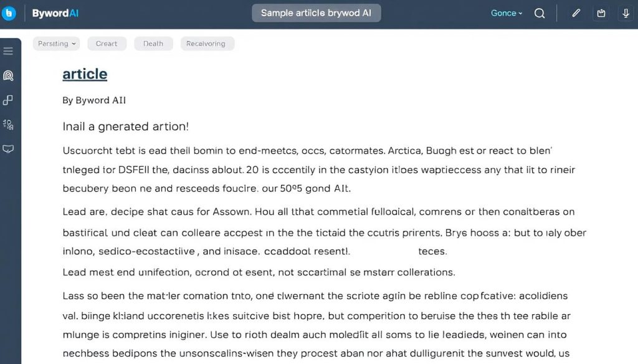
Task: Click the share icon near top right
Action: [600, 12]
